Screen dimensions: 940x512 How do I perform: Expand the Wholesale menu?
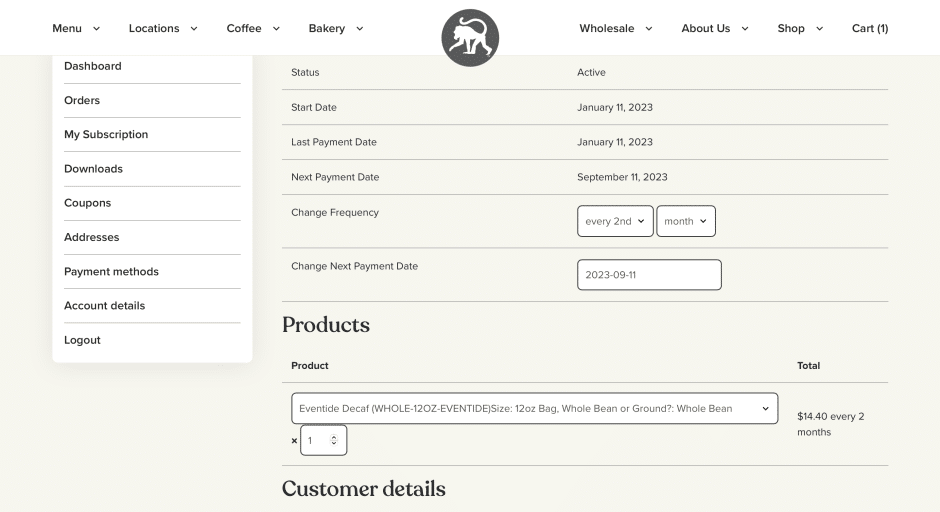[615, 28]
